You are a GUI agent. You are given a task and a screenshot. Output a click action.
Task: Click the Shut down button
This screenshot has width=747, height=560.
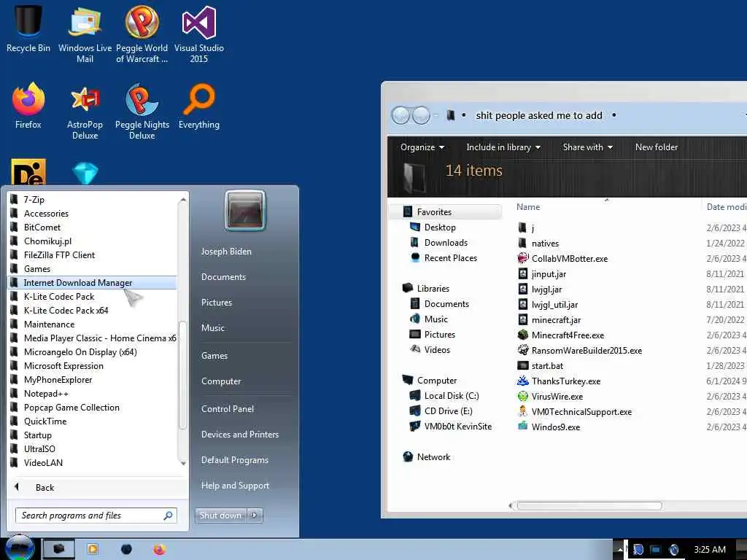coord(221,516)
